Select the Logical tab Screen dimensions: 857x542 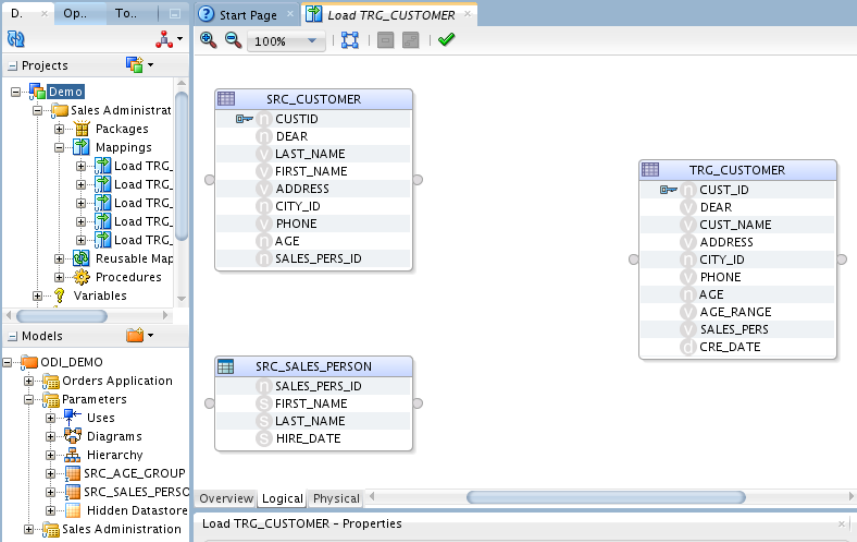coord(282,498)
